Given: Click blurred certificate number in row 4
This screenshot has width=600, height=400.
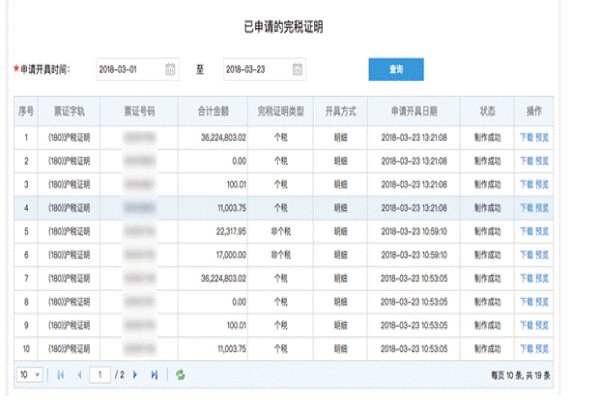Looking at the screenshot, I should 140,208.
